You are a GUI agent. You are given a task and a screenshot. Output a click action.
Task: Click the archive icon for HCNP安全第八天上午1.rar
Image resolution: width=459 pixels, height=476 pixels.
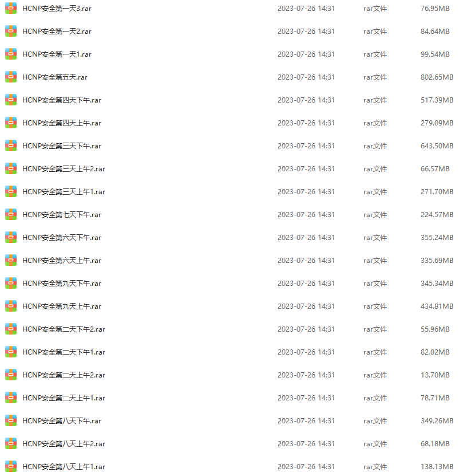(11, 467)
